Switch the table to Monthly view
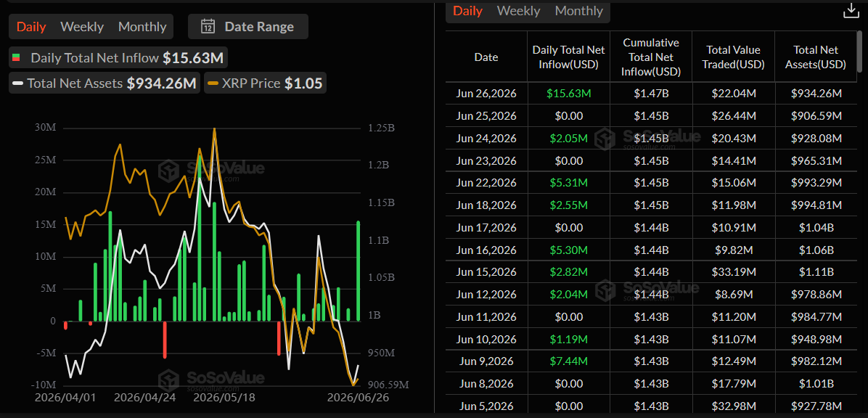The width and height of the screenshot is (868, 418). 579,10
